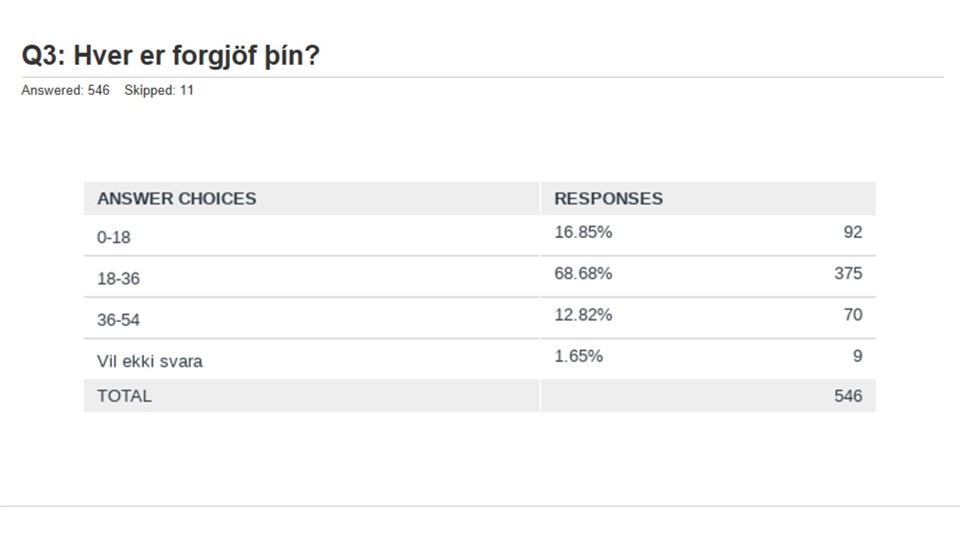Click the 12.82% percentage value
Image resolution: width=960 pixels, height=540 pixels.
coord(583,315)
